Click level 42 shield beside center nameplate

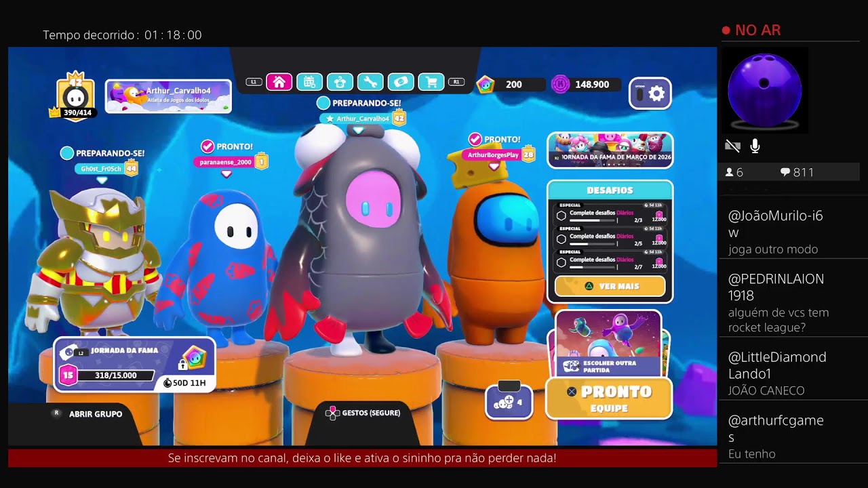tap(399, 119)
